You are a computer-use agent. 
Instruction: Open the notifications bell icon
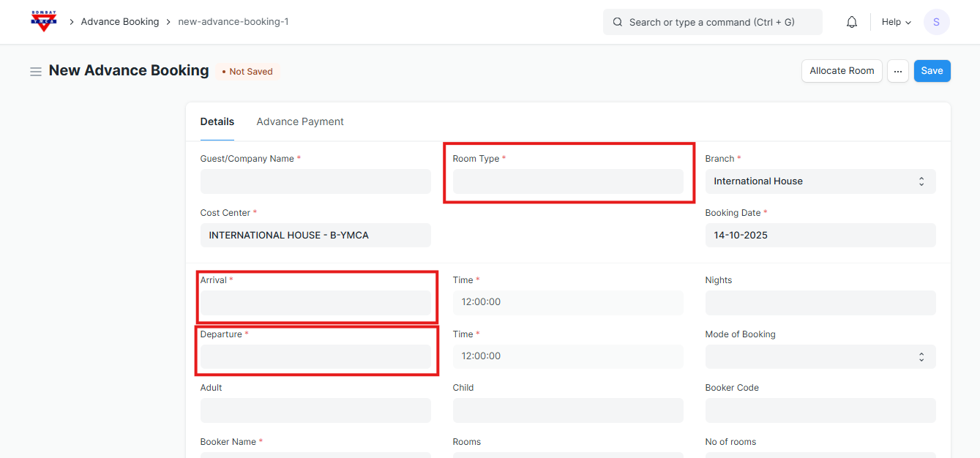pyautogui.click(x=851, y=22)
